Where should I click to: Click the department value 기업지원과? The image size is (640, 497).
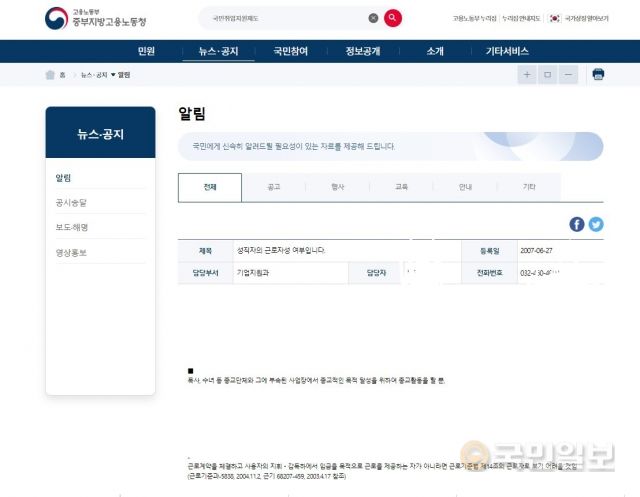tap(253, 273)
